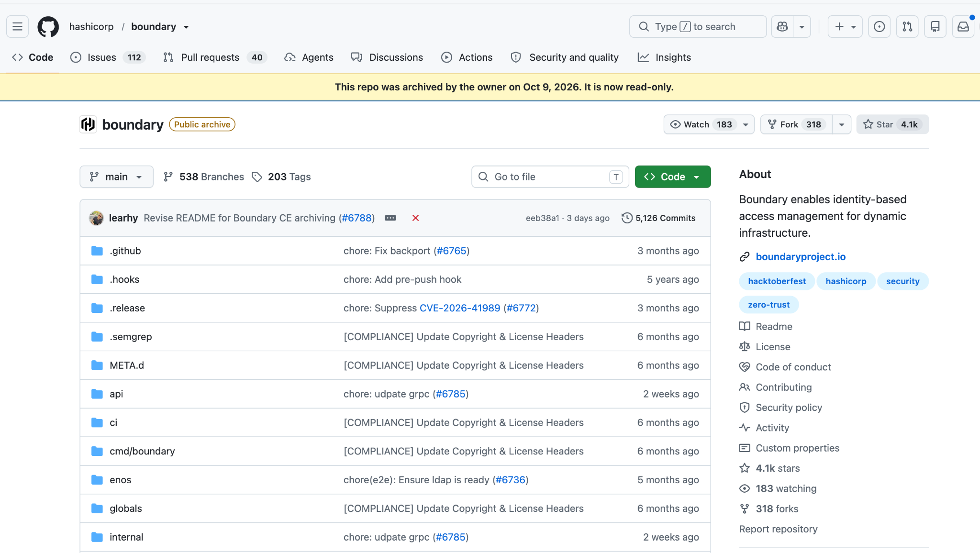
Task: Open the repository switcher caret next to boundary
Action: pyautogui.click(x=186, y=27)
